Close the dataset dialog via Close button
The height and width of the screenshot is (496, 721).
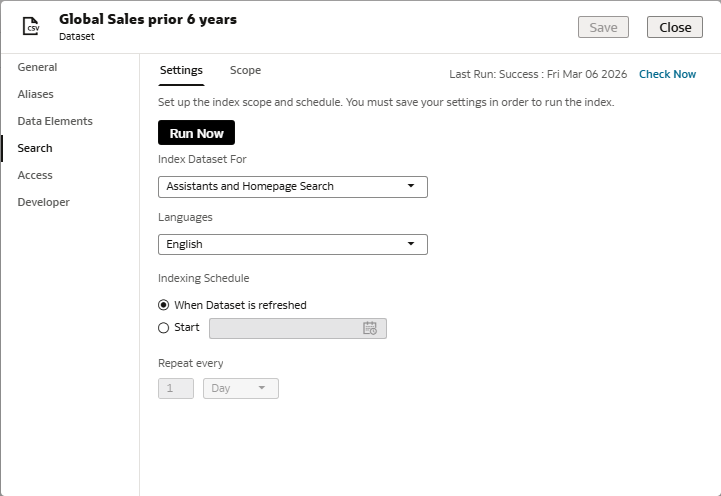[674, 27]
